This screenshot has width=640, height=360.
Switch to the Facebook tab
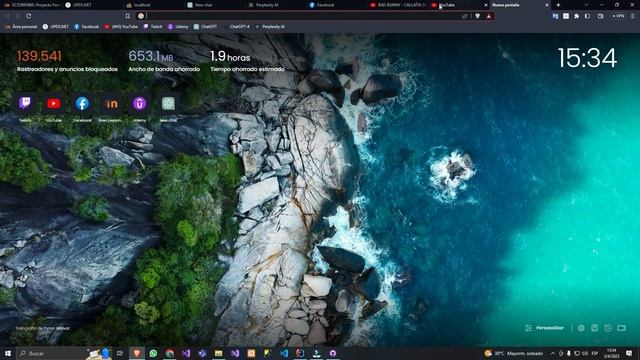(336, 5)
